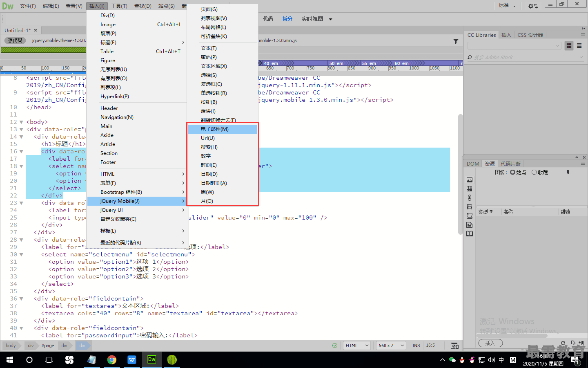Click the volume tray icon
588x368 pixels.
point(492,360)
